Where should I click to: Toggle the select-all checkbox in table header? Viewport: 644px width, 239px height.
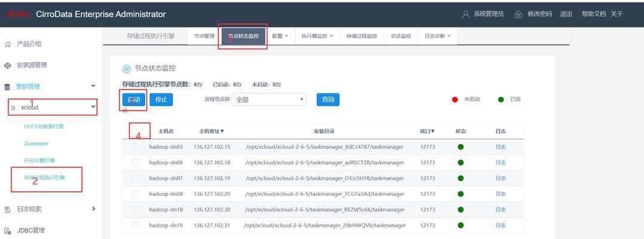coord(136,131)
